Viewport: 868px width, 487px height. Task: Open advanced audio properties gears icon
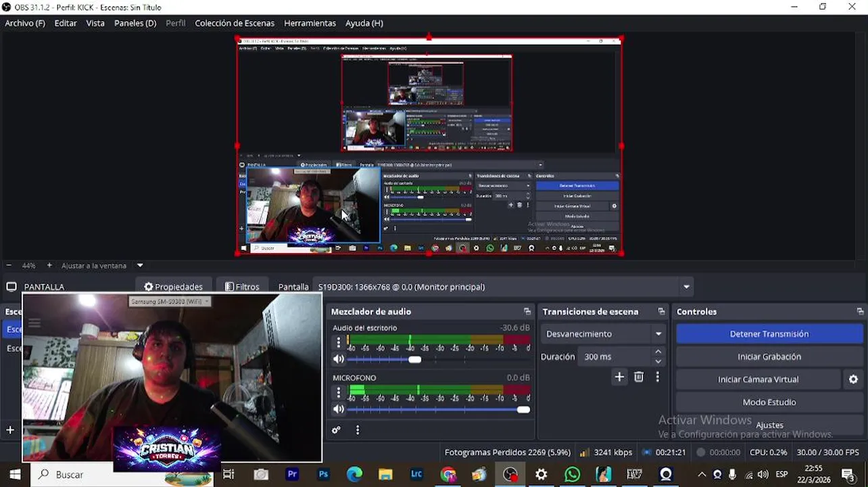[x=336, y=430]
